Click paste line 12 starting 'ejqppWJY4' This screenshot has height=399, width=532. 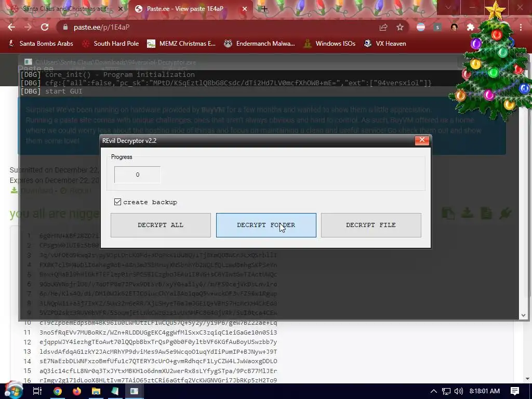click(x=158, y=342)
